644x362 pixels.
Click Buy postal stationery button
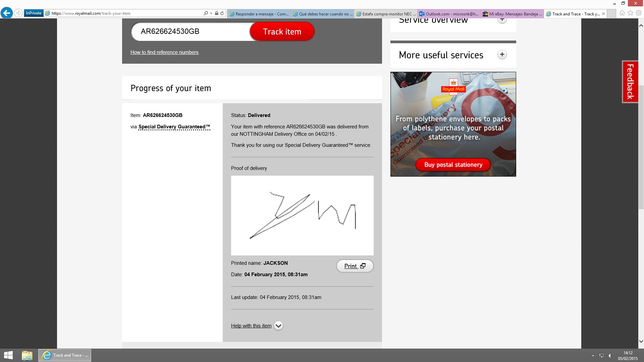tap(453, 165)
